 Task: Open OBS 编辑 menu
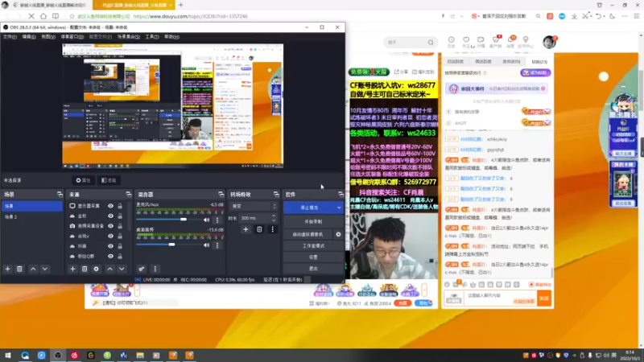tap(29, 36)
